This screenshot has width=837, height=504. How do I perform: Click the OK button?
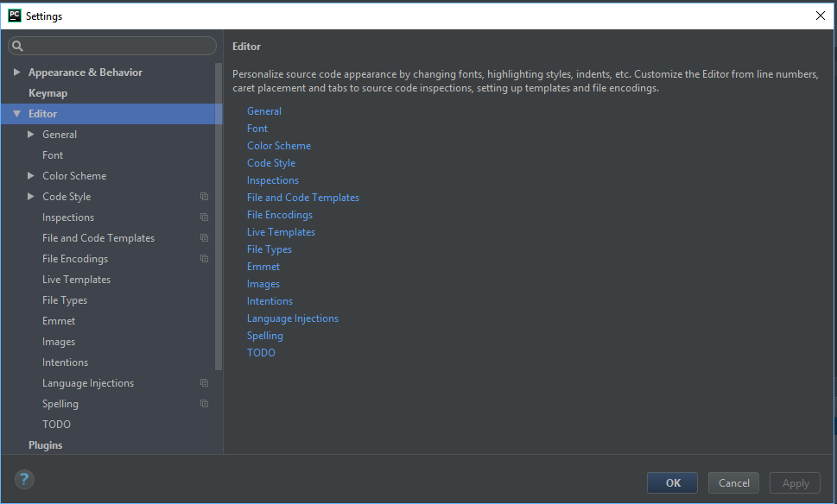[672, 482]
